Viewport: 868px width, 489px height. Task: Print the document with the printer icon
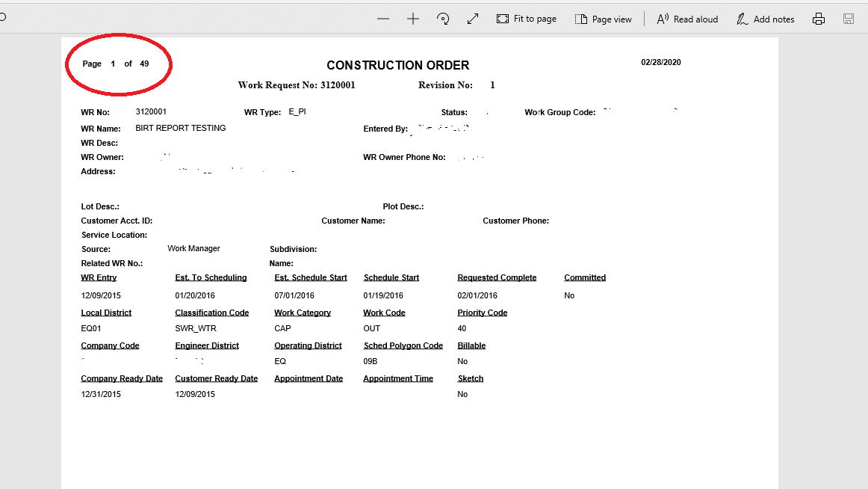click(x=819, y=19)
